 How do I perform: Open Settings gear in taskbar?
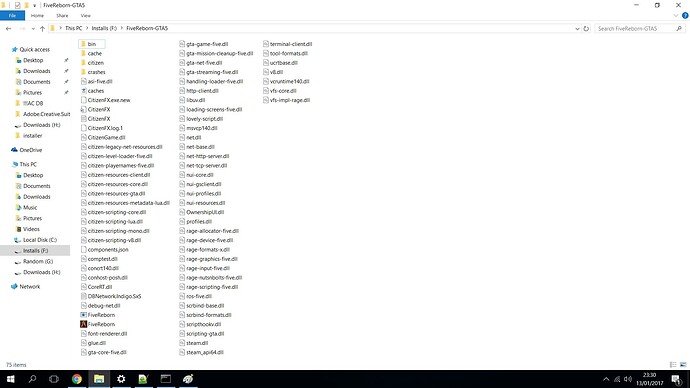[x=121, y=379]
